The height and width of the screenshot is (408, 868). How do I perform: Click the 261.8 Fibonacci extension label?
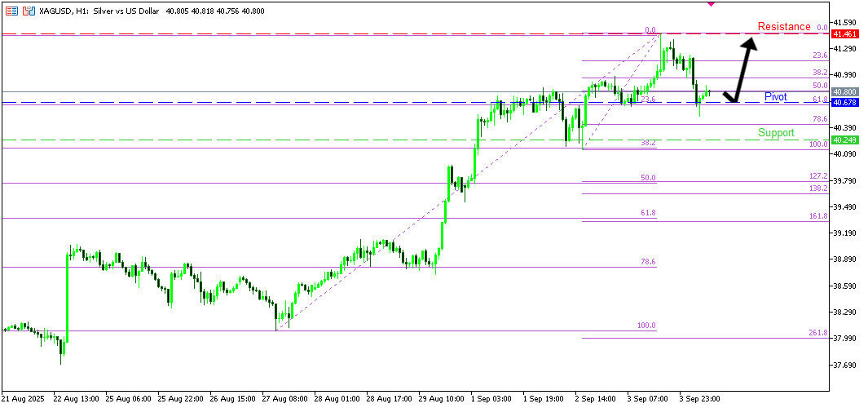click(x=818, y=333)
